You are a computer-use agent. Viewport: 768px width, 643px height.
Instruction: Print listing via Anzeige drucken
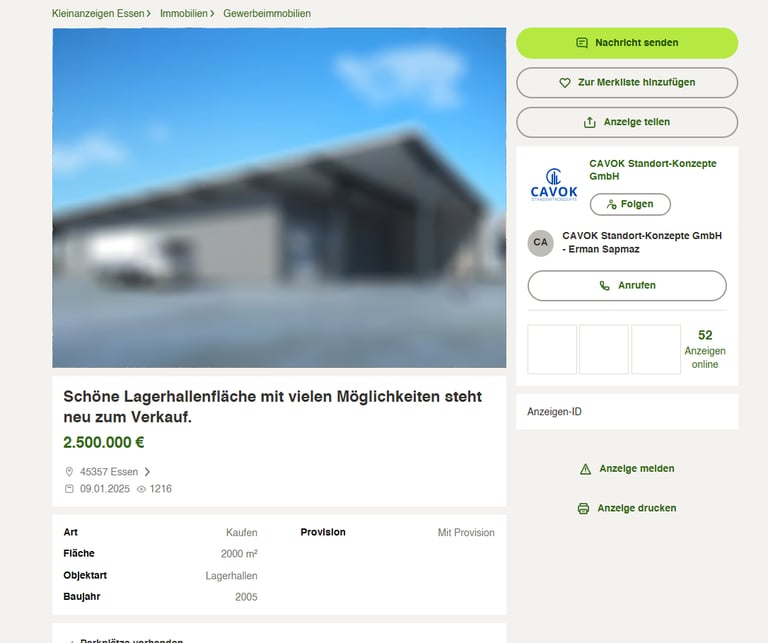point(627,508)
